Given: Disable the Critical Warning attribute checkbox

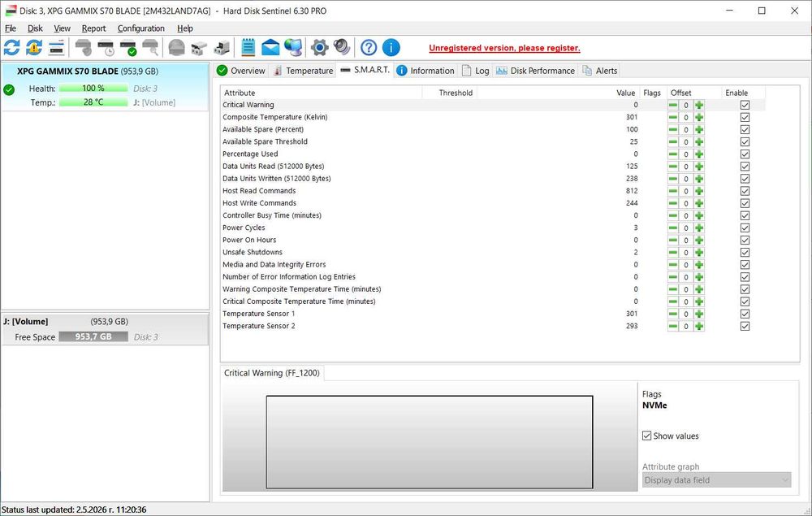Looking at the screenshot, I should coord(745,105).
